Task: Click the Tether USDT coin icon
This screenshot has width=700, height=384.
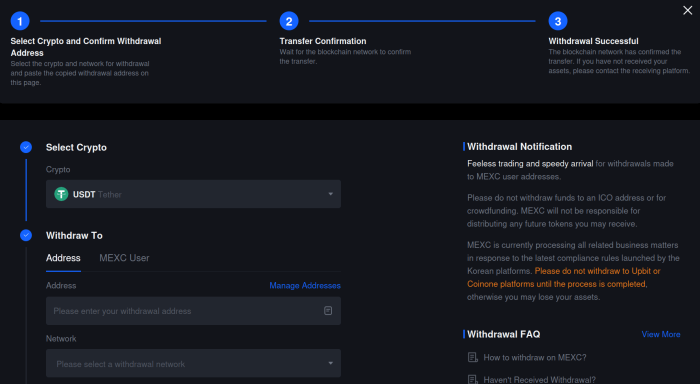Action: [x=61, y=194]
